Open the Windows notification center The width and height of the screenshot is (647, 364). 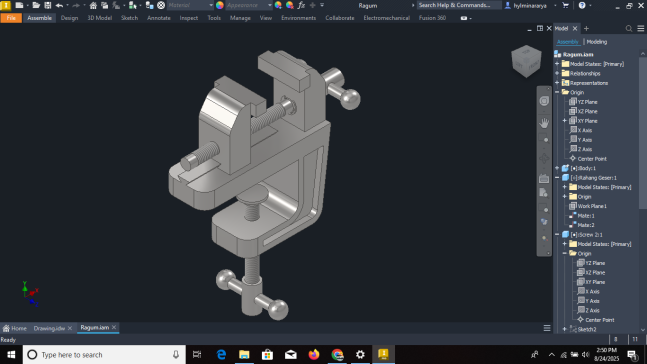pyautogui.click(x=632, y=355)
